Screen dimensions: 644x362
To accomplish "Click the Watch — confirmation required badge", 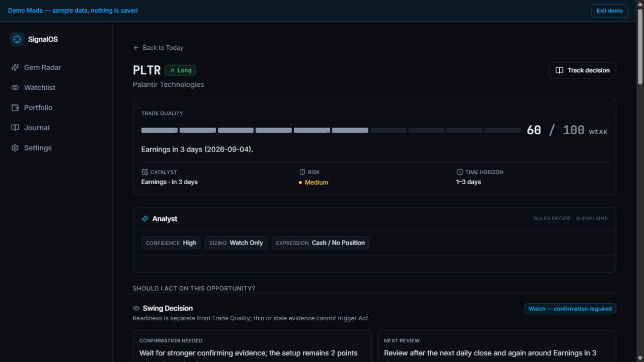I will click(x=570, y=309).
